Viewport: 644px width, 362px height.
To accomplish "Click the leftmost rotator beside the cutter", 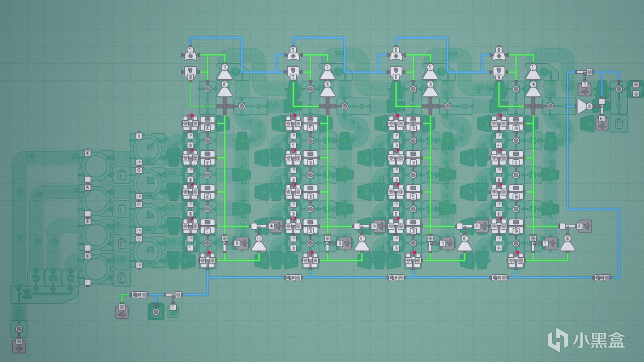I will click(x=35, y=278).
